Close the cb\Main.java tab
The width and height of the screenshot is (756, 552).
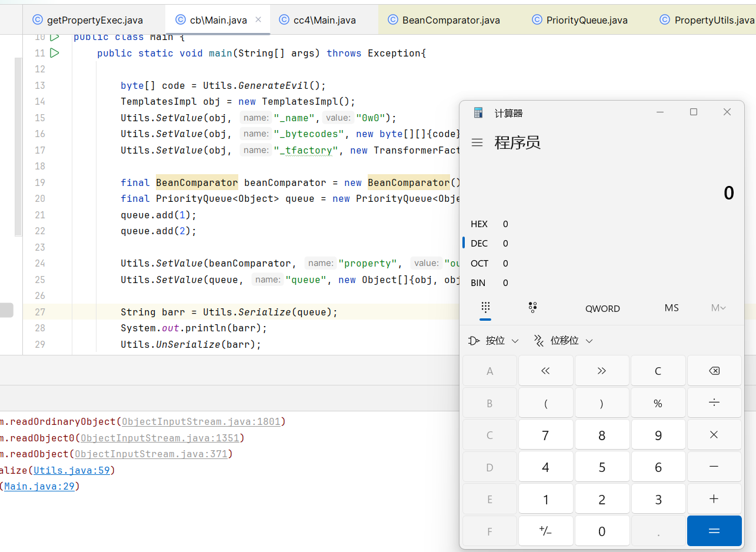point(258,20)
